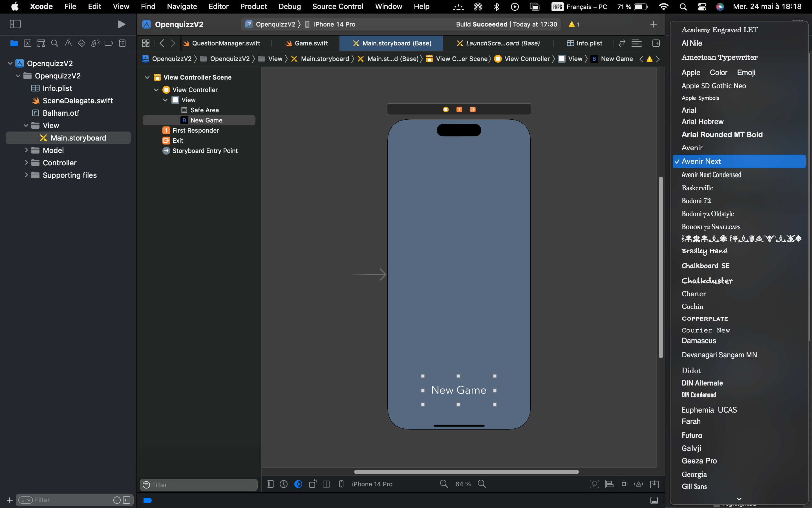Collapse the OpenquizzV2 group folder
812x508 pixels.
[x=18, y=76]
